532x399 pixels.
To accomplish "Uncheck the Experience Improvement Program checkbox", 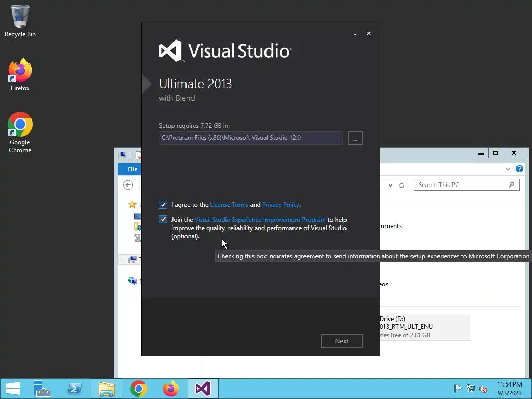I will (163, 220).
